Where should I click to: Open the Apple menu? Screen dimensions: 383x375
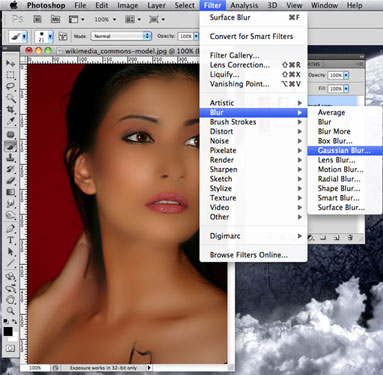click(13, 5)
